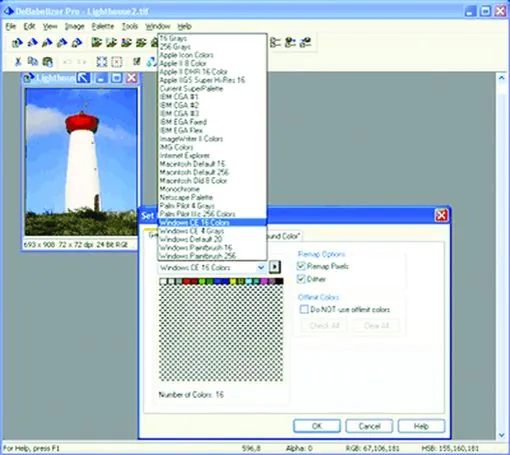Switch to the partly hidden Background Color tab

pos(284,236)
